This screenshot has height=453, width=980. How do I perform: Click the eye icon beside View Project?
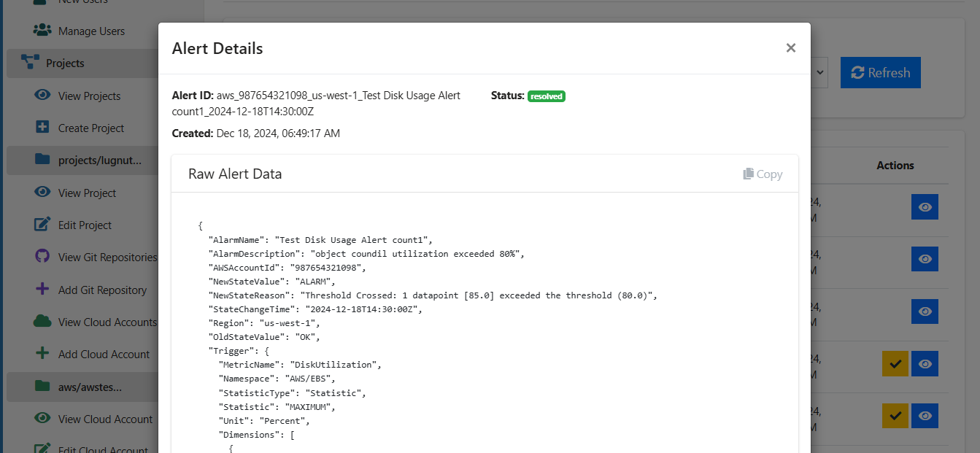tap(43, 193)
